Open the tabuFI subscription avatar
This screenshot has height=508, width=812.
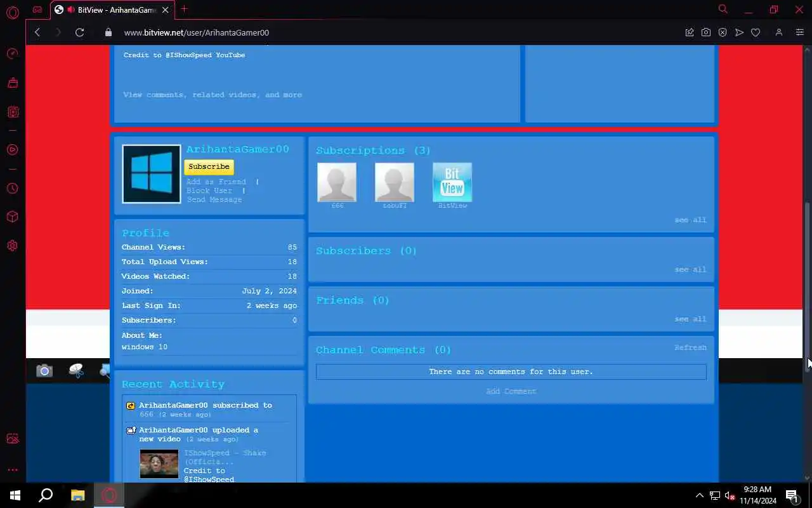pos(395,182)
